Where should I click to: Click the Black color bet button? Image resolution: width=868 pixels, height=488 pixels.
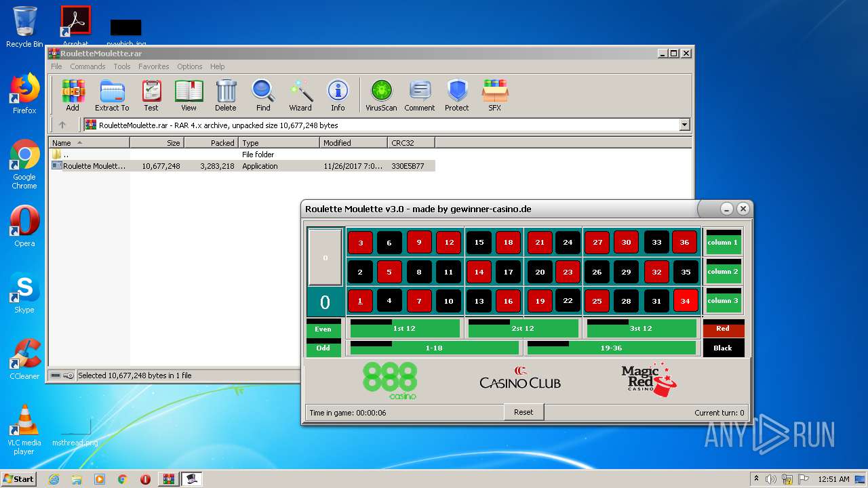click(x=724, y=348)
